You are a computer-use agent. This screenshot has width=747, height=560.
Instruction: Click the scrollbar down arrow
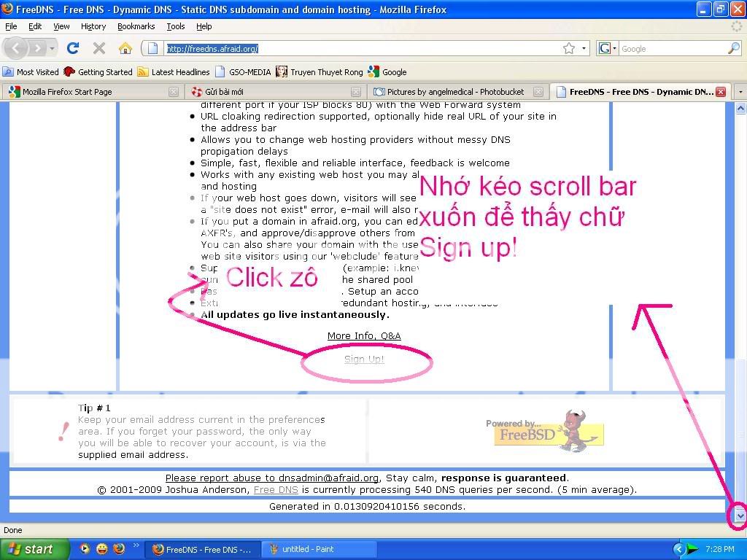coord(740,516)
